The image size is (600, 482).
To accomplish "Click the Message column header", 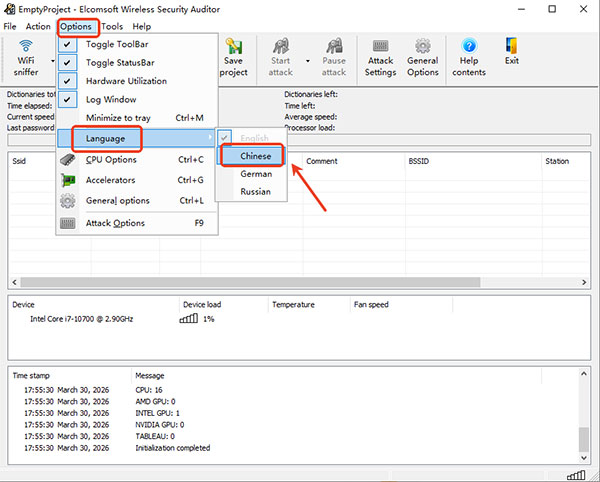I will pyautogui.click(x=337, y=375).
